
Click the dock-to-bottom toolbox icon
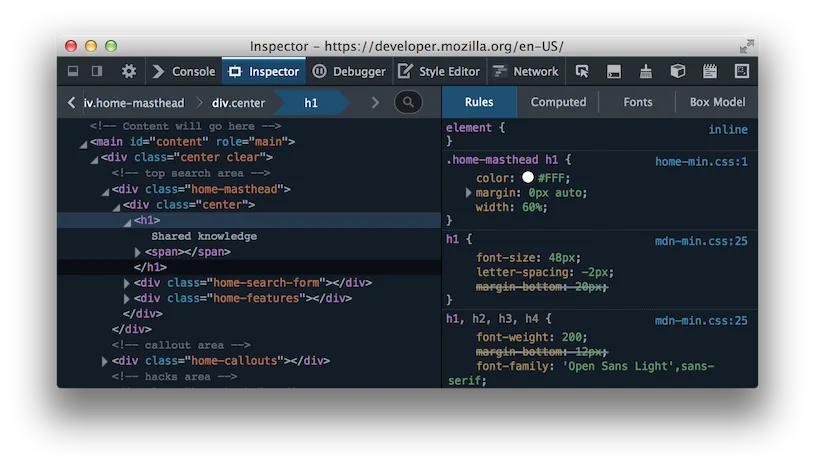(x=73, y=71)
